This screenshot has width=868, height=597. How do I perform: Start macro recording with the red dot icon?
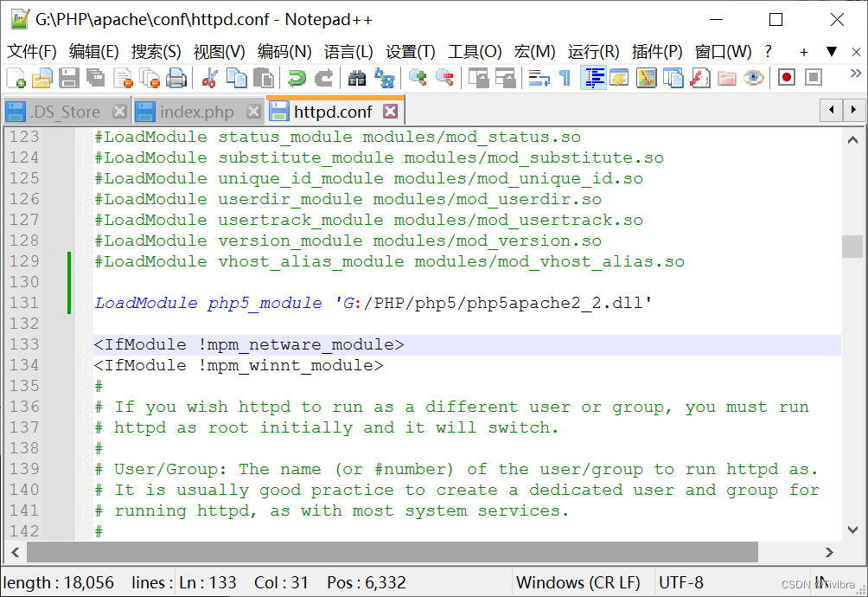(x=786, y=78)
